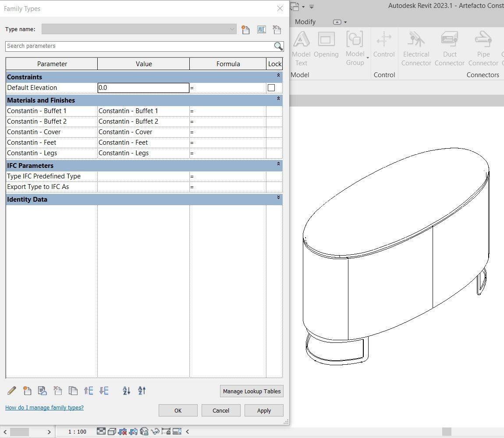Move parameter up with the up-arrow icon

89,391
